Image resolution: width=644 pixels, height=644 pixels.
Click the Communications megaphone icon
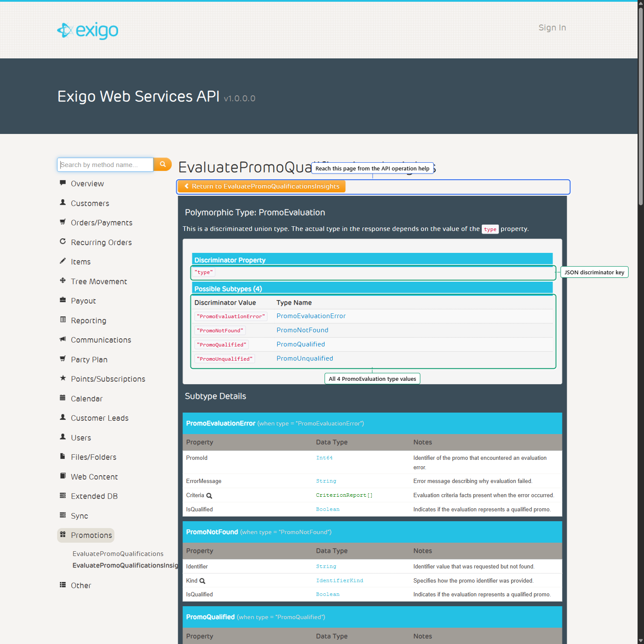tap(63, 339)
